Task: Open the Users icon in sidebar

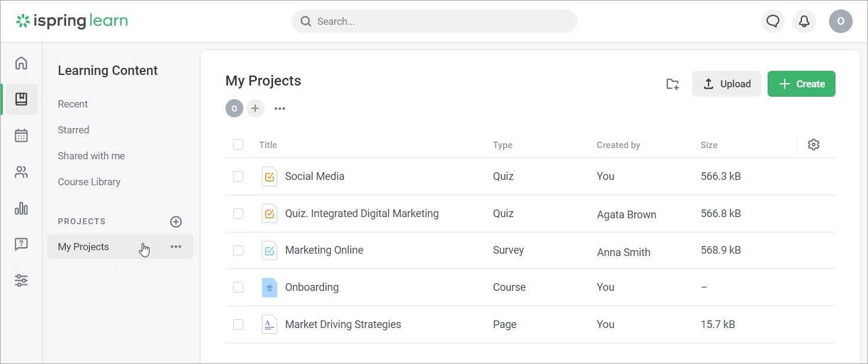Action: (21, 172)
